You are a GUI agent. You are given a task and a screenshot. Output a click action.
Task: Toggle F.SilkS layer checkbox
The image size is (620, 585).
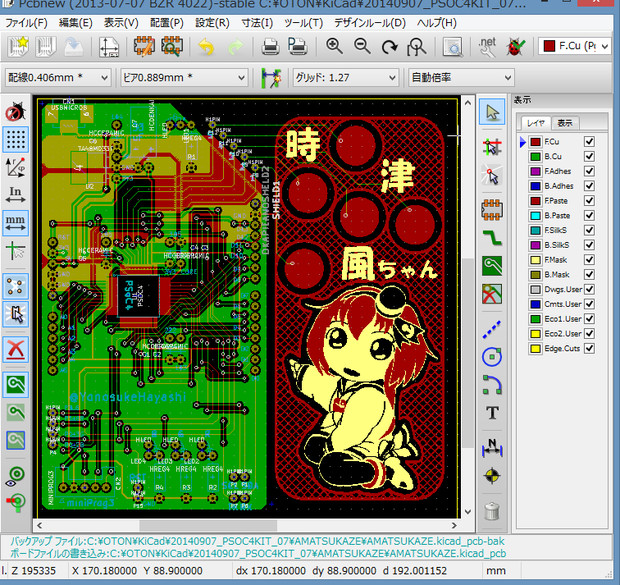coord(589,230)
